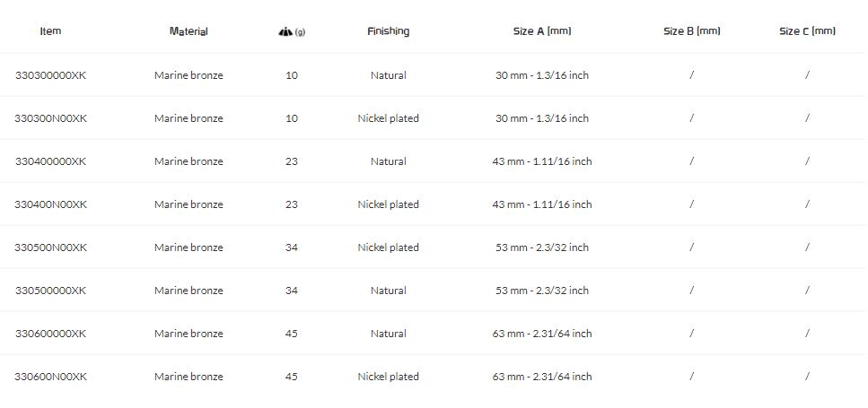868x408 pixels.
Task: Click the weight value 34 for 330500000XK
Action: [x=292, y=291]
